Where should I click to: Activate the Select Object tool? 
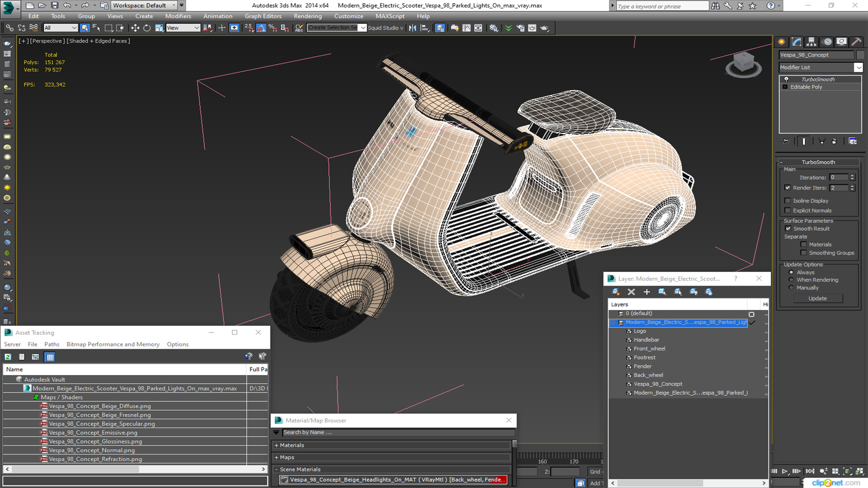point(85,28)
